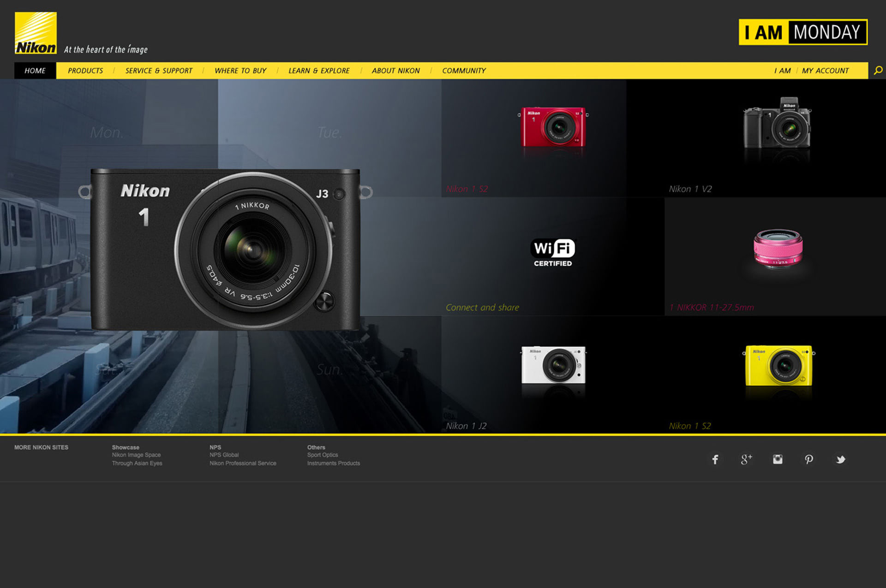Image resolution: width=886 pixels, height=588 pixels.
Task: Open ABOUT NIKON menu
Action: pyautogui.click(x=396, y=71)
